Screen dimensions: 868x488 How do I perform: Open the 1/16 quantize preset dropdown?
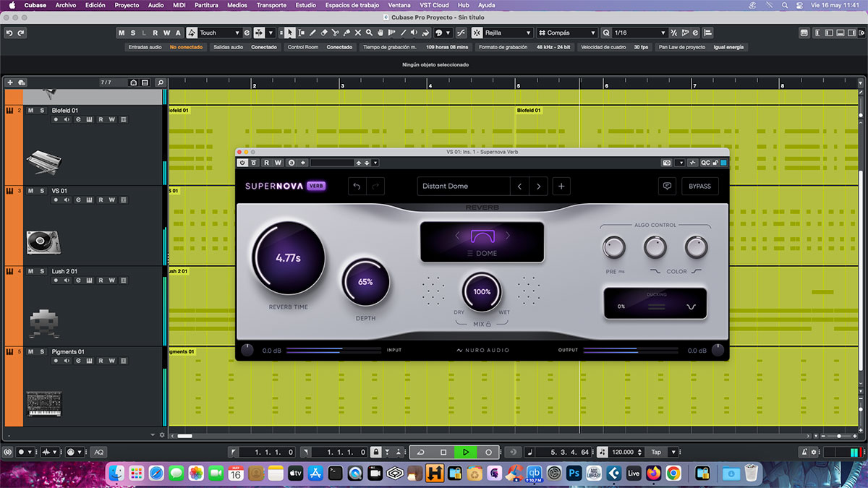point(639,33)
